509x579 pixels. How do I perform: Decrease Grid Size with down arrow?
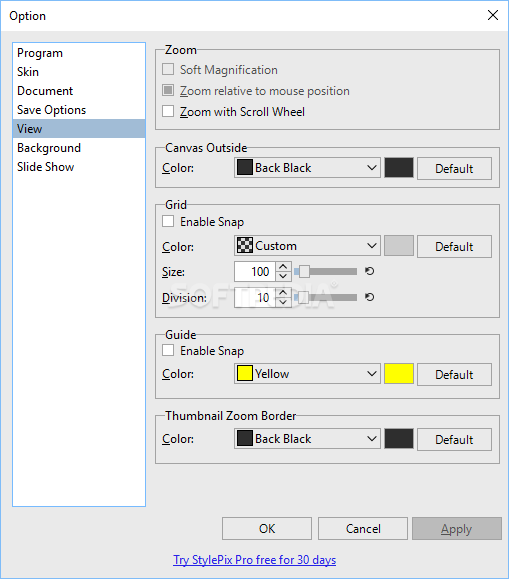[283, 276]
